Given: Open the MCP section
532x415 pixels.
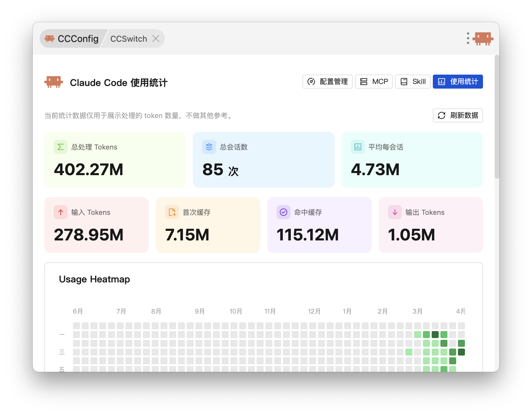Looking at the screenshot, I should click(x=374, y=82).
